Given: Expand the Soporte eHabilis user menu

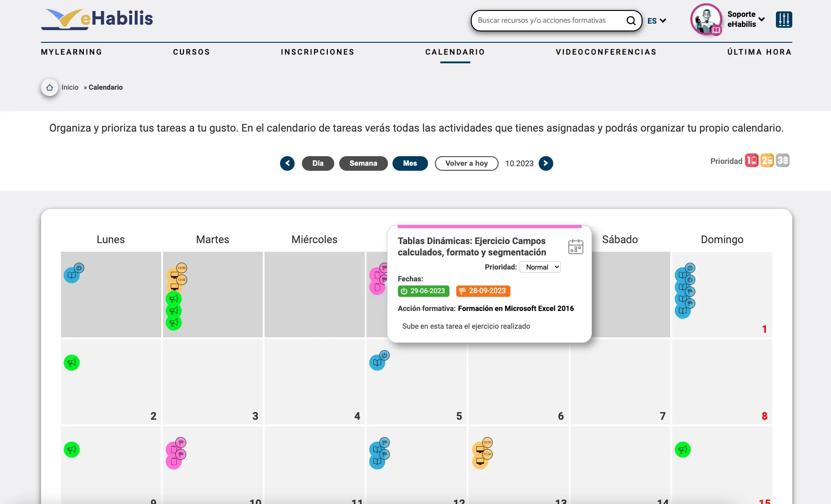Looking at the screenshot, I should 746,20.
